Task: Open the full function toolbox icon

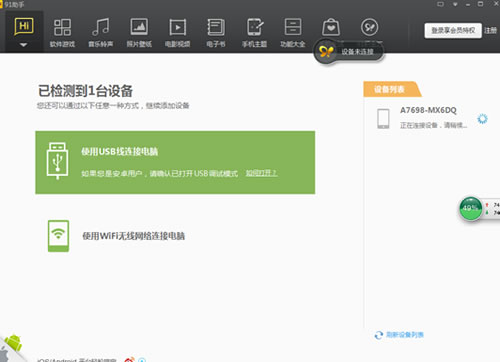Action: pyautogui.click(x=293, y=33)
